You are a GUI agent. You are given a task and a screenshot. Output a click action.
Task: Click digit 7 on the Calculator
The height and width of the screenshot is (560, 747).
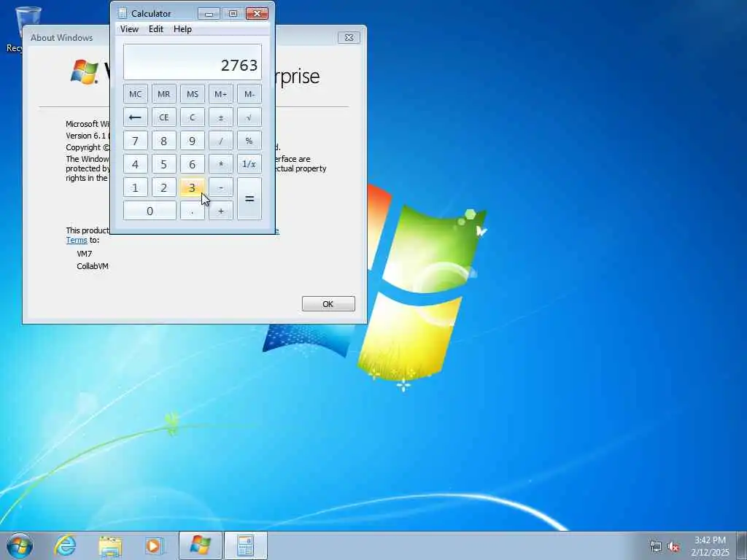pyautogui.click(x=135, y=141)
